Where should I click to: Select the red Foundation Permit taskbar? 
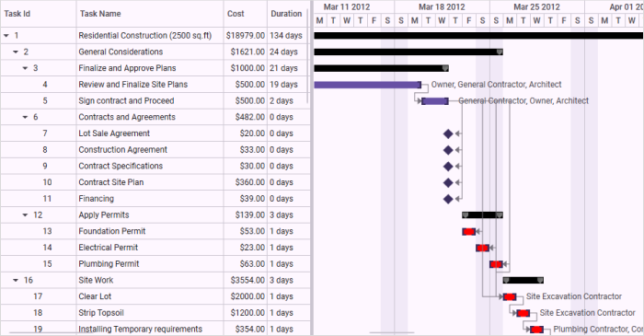pos(468,232)
